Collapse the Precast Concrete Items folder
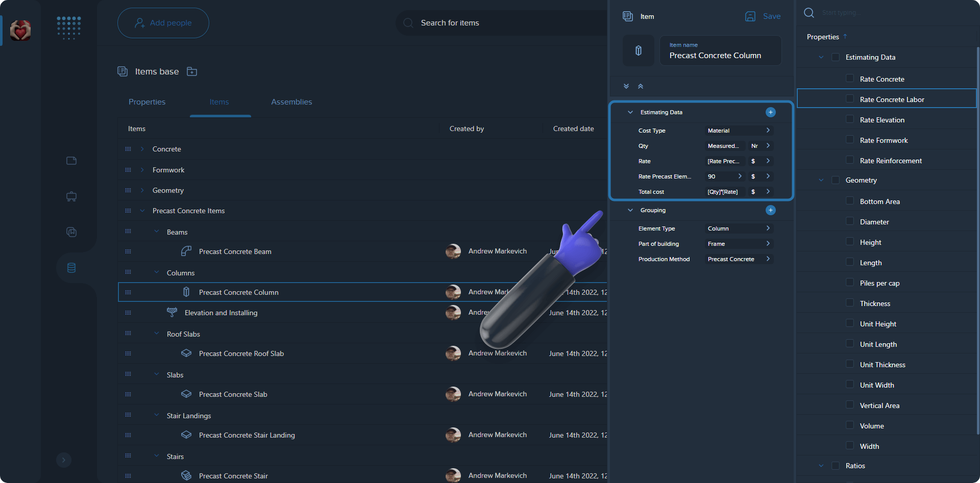This screenshot has width=980, height=483. (x=142, y=211)
